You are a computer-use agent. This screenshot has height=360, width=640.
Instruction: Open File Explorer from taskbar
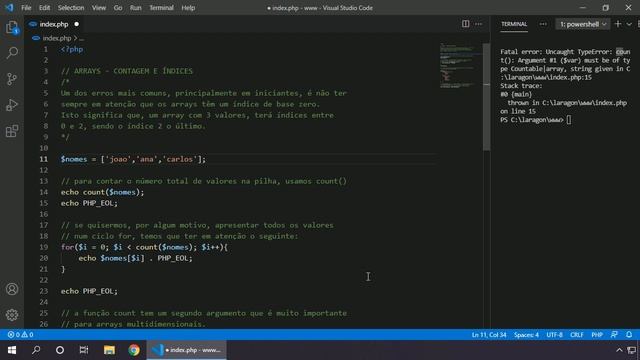coord(109,350)
